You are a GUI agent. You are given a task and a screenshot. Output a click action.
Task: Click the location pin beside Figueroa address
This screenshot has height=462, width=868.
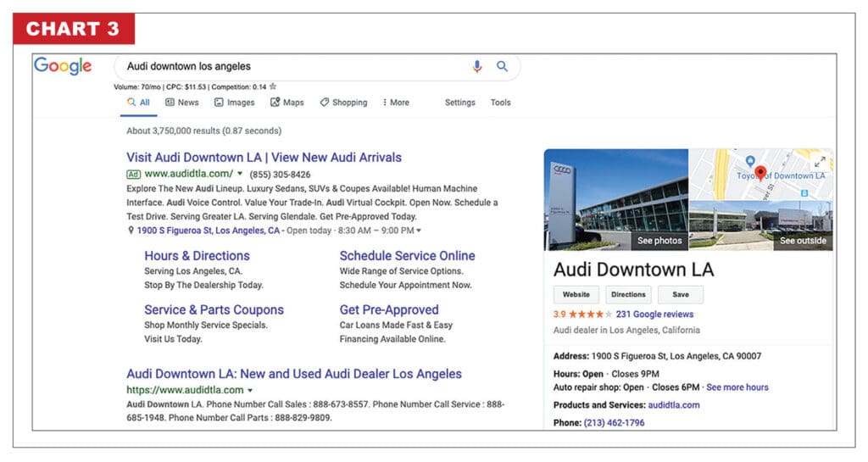131,231
